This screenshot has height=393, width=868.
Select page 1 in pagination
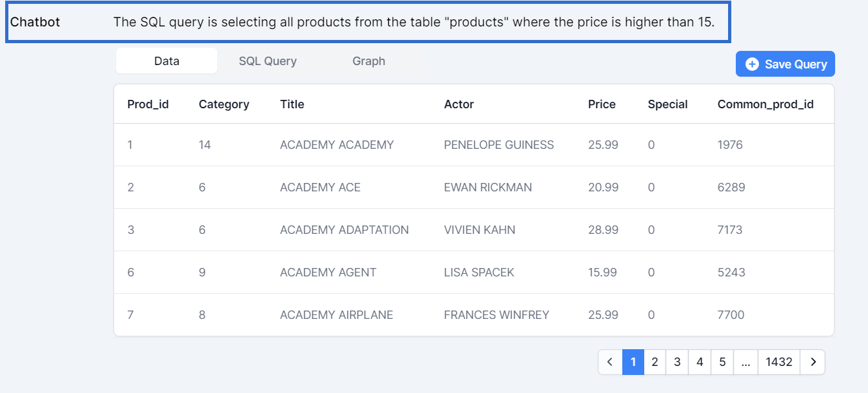coord(633,362)
